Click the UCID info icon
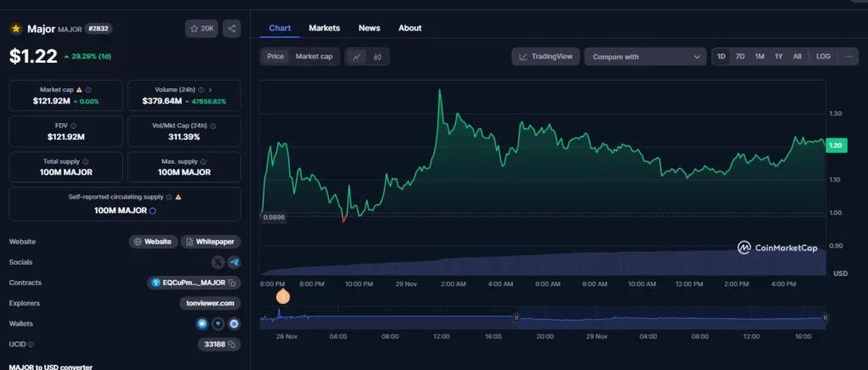 [31, 344]
